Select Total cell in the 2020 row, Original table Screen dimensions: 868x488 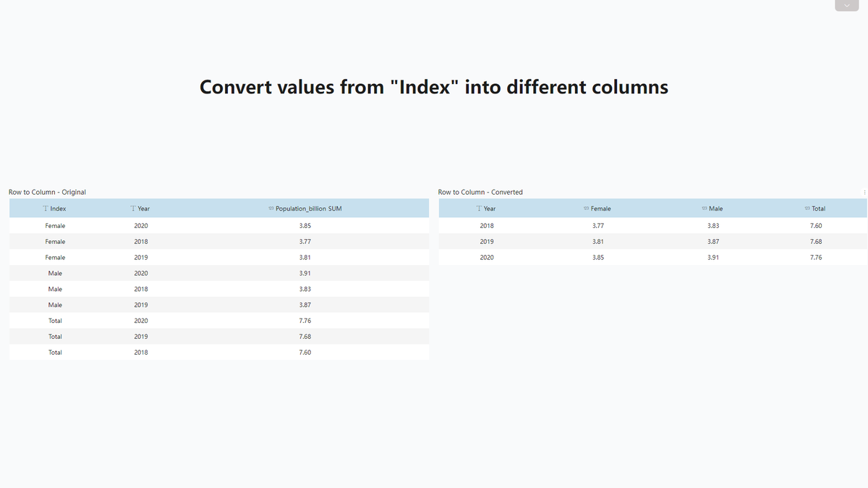pos(55,321)
